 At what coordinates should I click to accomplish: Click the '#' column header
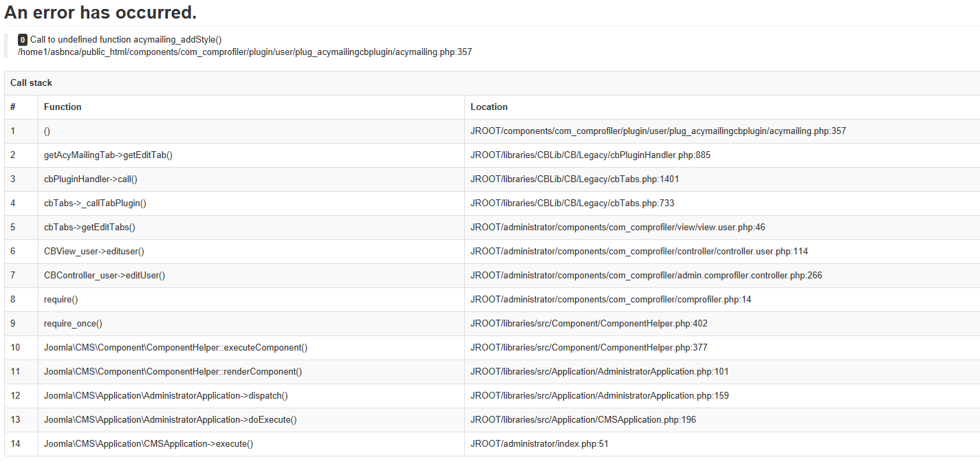(x=13, y=107)
